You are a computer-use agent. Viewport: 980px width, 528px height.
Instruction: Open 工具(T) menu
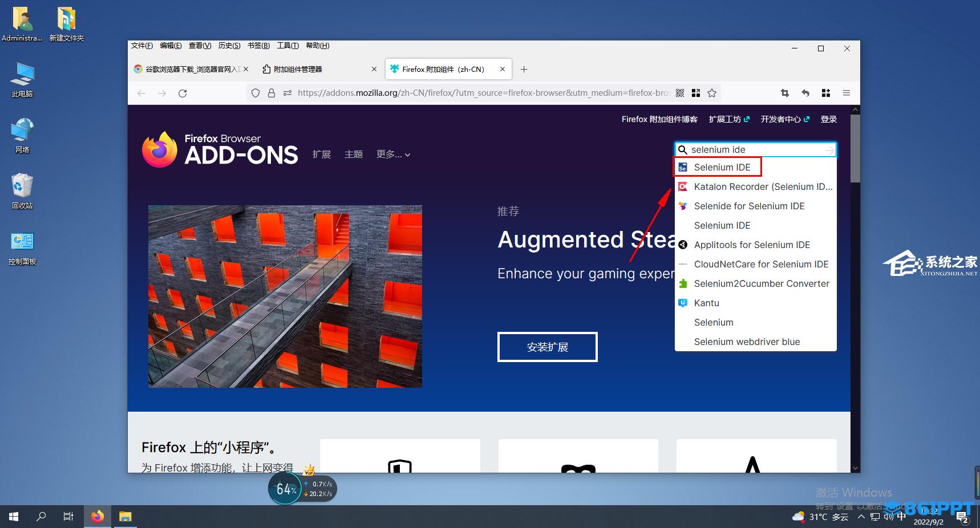[x=288, y=46]
